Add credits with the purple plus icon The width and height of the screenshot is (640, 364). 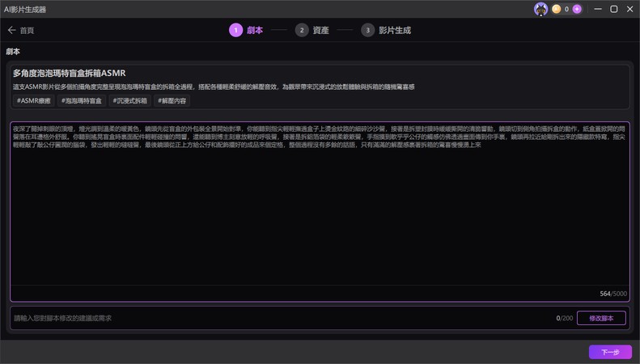[577, 9]
